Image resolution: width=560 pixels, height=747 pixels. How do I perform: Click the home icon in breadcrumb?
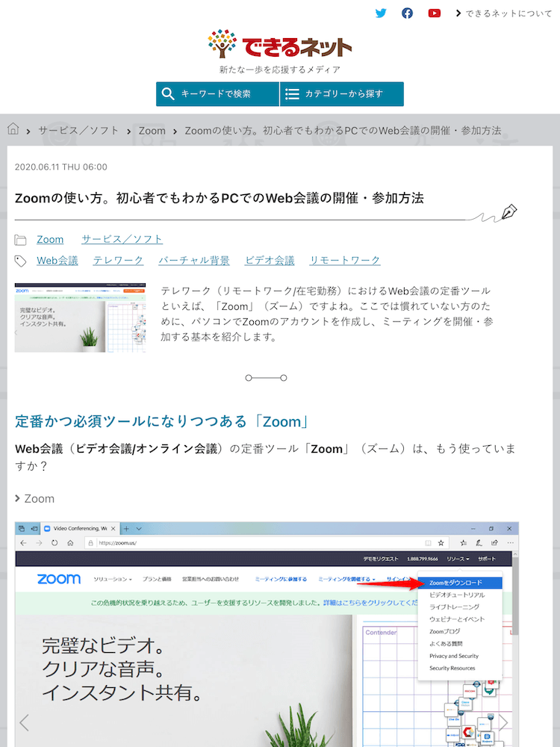13,129
